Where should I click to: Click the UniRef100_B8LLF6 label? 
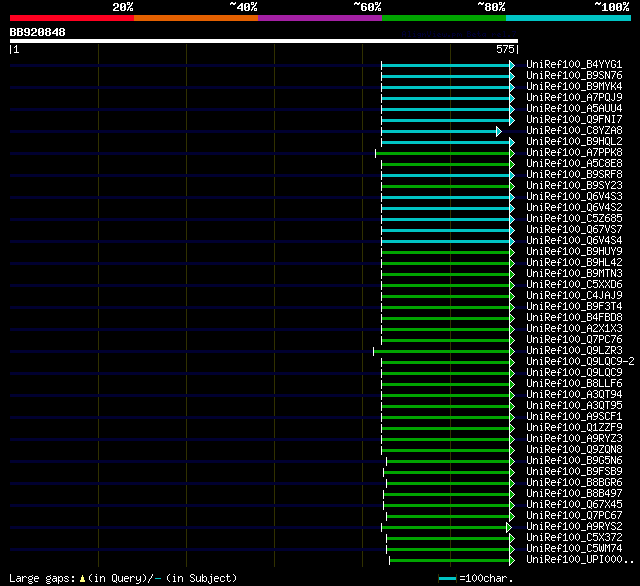(x=574, y=384)
